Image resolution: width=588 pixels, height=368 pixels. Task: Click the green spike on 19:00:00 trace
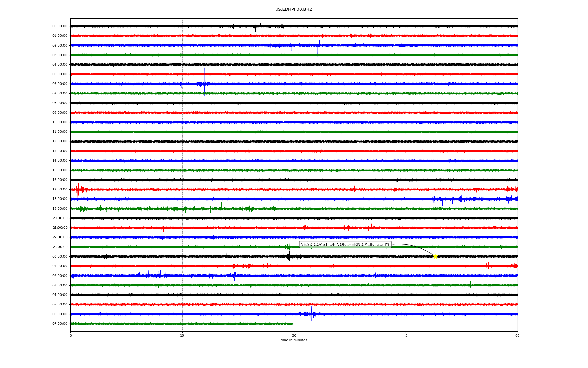(221, 205)
